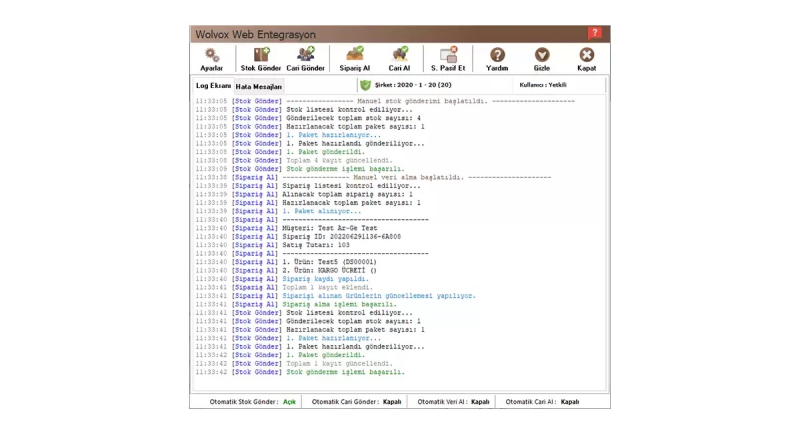Click the red question mark title bar icon
Viewport: 800px width, 435px height.
pyautogui.click(x=595, y=34)
